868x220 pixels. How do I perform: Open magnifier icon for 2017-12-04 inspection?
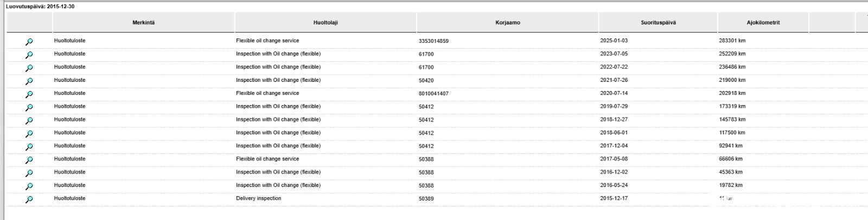pos(29,147)
